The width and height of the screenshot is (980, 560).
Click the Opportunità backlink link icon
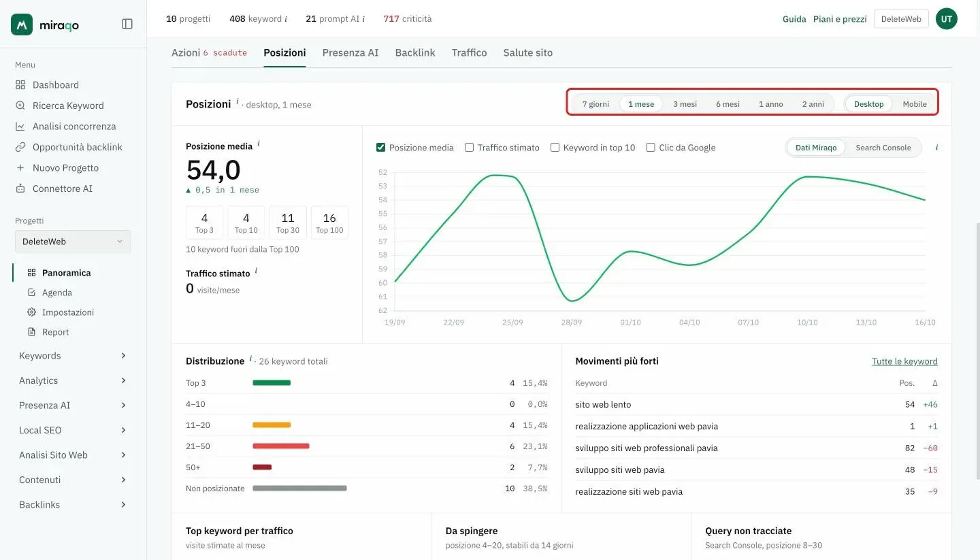click(x=20, y=147)
